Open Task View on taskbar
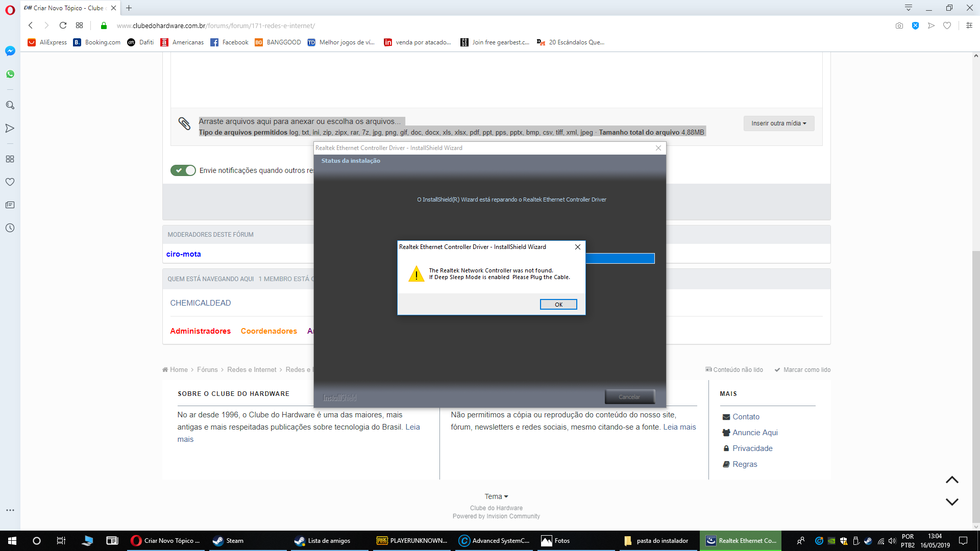980x551 pixels. click(61, 541)
